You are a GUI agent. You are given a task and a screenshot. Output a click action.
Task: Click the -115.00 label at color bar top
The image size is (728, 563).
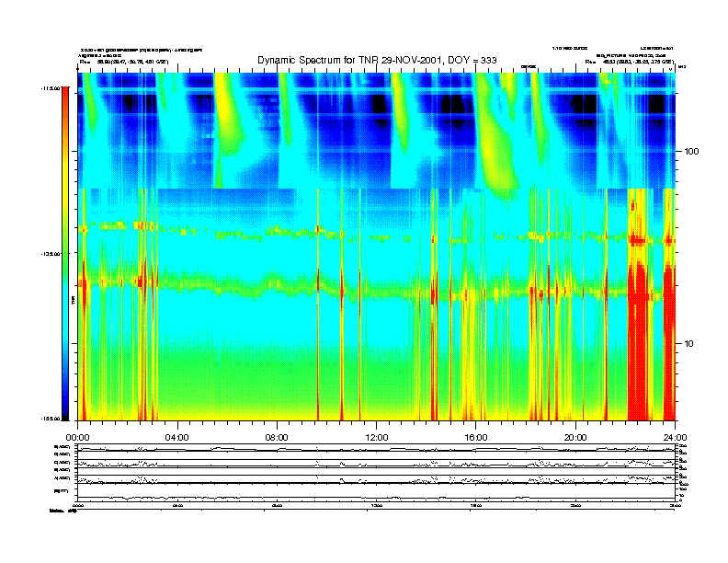pyautogui.click(x=51, y=87)
